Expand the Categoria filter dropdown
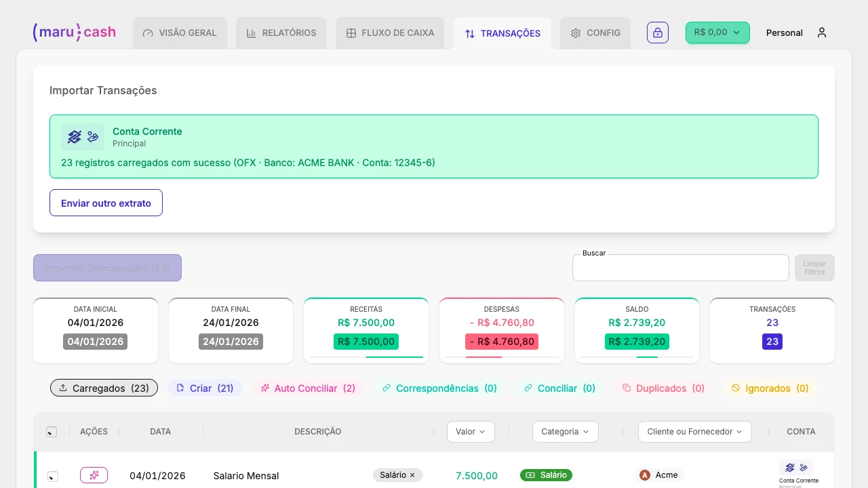The height and width of the screenshot is (488, 868). [565, 431]
